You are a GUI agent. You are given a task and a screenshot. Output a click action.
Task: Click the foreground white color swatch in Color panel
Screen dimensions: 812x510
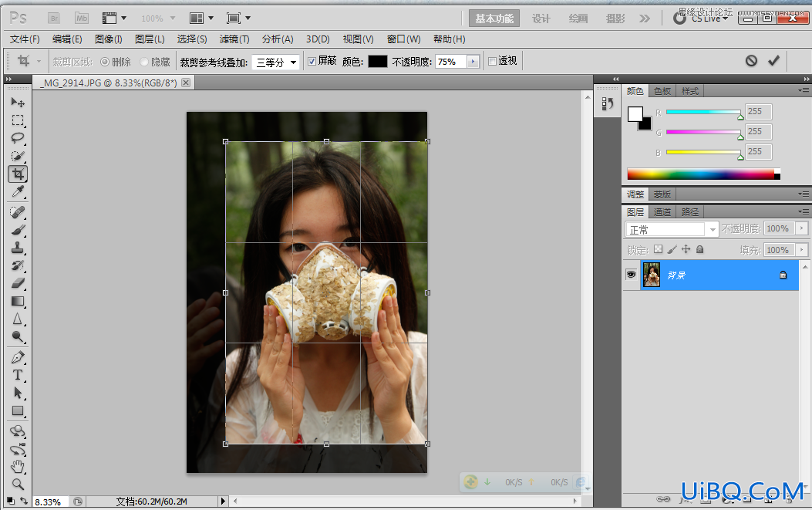635,113
